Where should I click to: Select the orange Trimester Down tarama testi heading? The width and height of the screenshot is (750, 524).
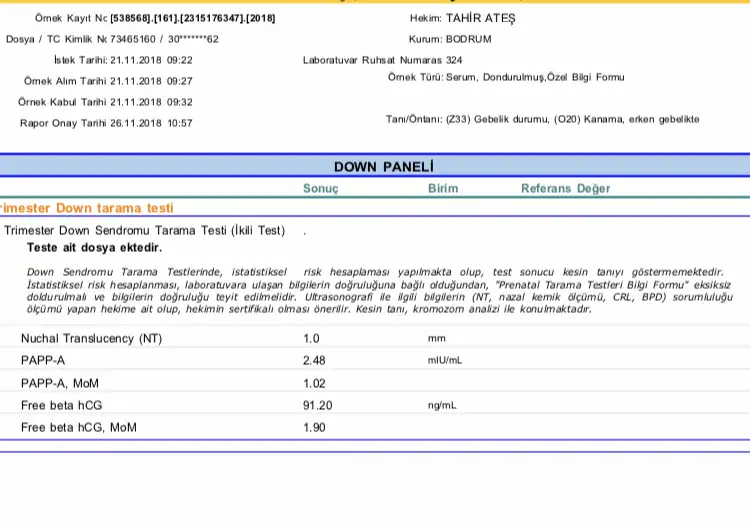click(87, 208)
